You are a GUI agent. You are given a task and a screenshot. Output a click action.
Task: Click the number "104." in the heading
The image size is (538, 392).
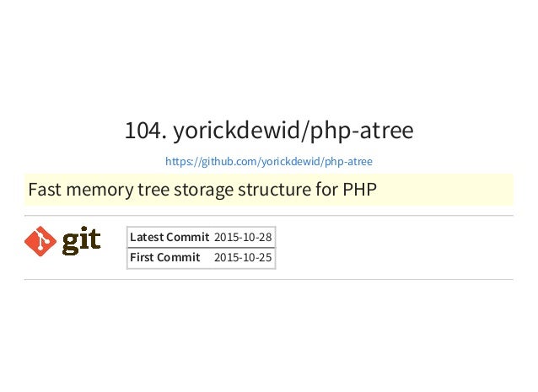[146, 131]
